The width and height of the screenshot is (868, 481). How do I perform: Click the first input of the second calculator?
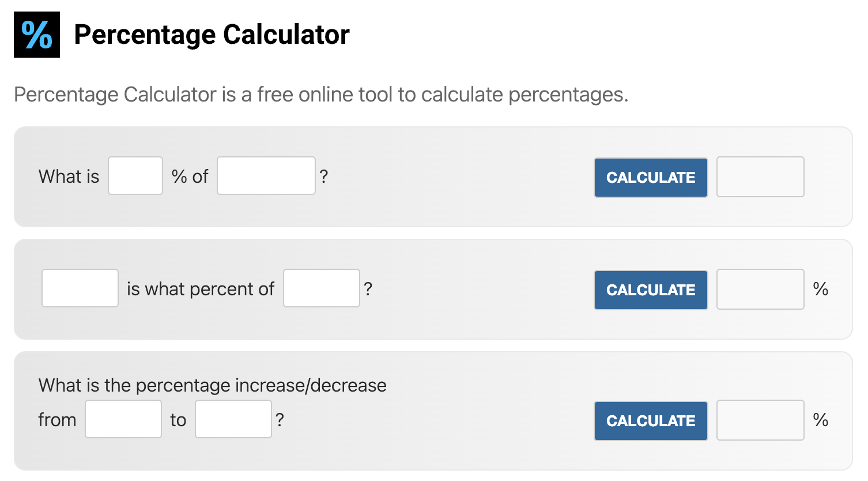(x=80, y=288)
